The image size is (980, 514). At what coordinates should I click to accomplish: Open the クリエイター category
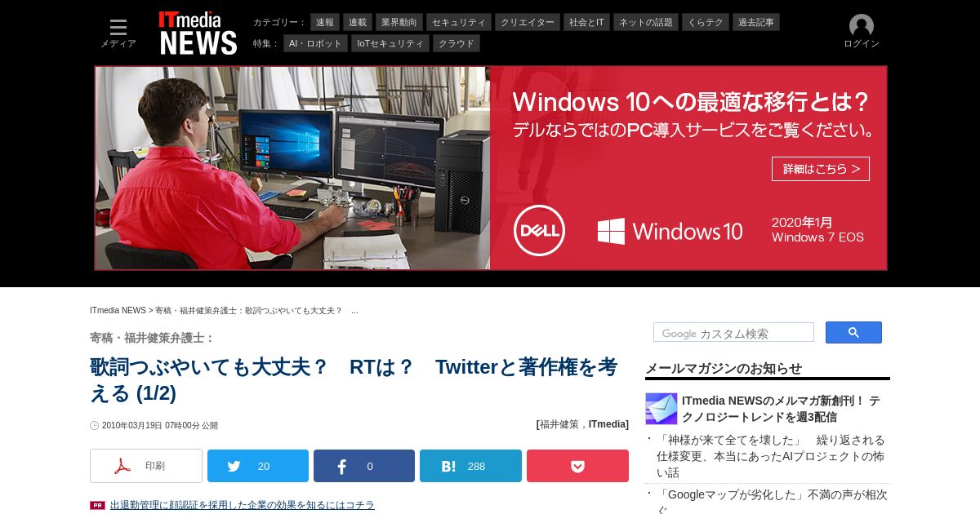[x=528, y=22]
